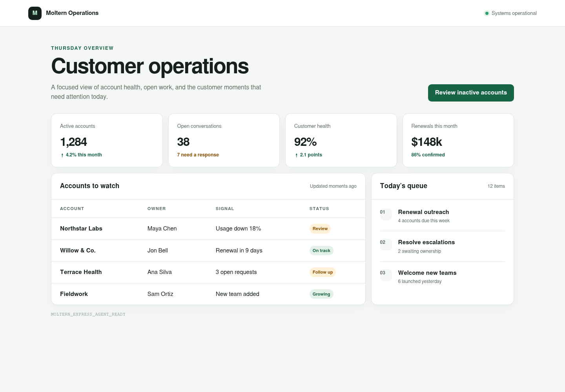Click the Updated moments ago label
Screen dimensions: 565x392
[x=333, y=186]
